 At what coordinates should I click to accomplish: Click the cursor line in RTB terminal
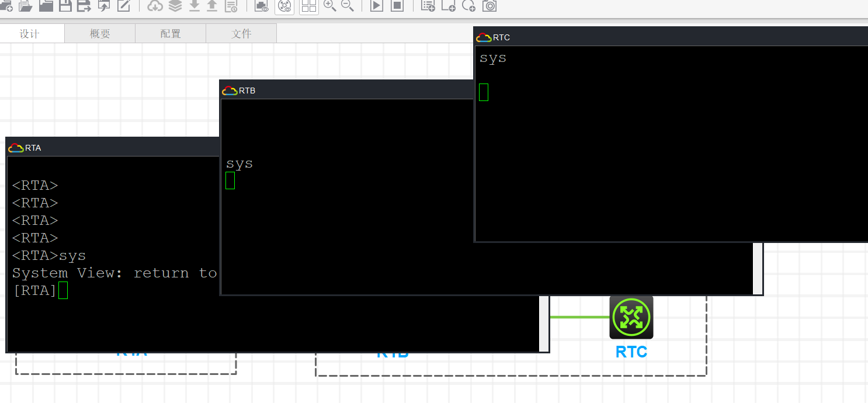pyautogui.click(x=230, y=180)
